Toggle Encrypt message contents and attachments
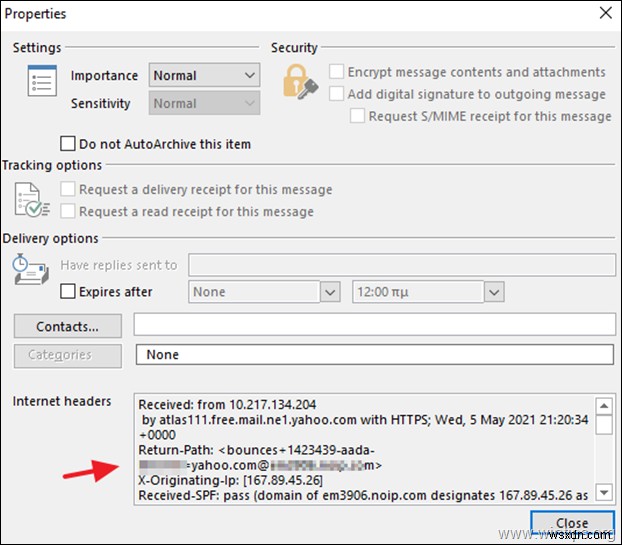The height and width of the screenshot is (545, 622). tap(336, 72)
